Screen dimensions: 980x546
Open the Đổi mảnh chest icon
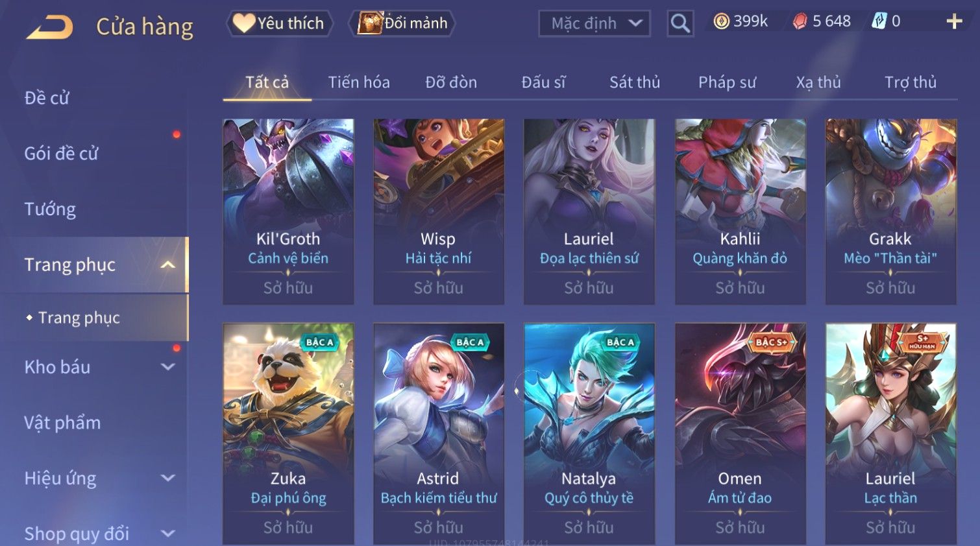pyautogui.click(x=370, y=23)
